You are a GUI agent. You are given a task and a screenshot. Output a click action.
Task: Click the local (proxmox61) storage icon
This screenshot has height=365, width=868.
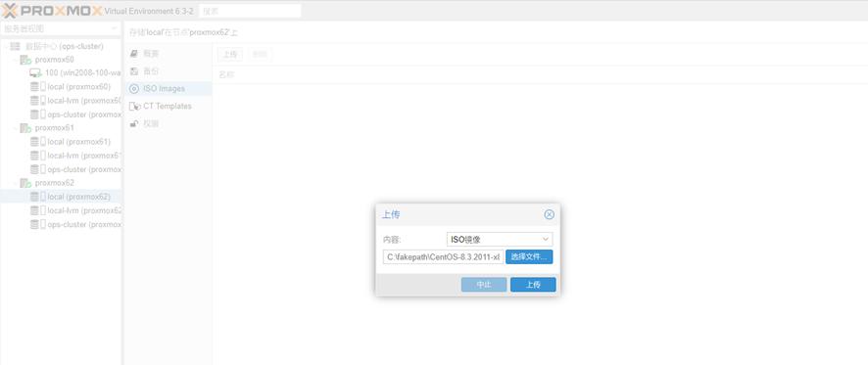coord(37,142)
